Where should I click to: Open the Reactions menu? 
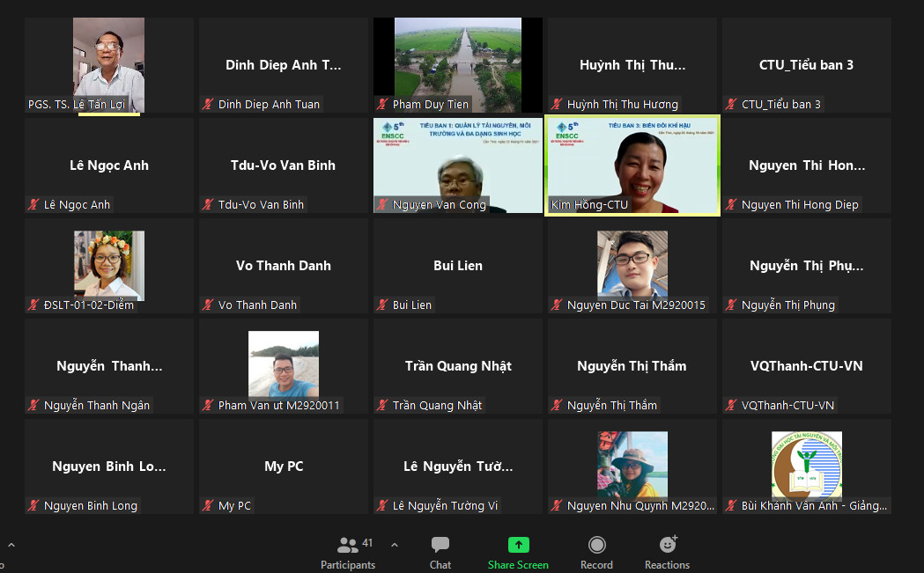pyautogui.click(x=667, y=553)
